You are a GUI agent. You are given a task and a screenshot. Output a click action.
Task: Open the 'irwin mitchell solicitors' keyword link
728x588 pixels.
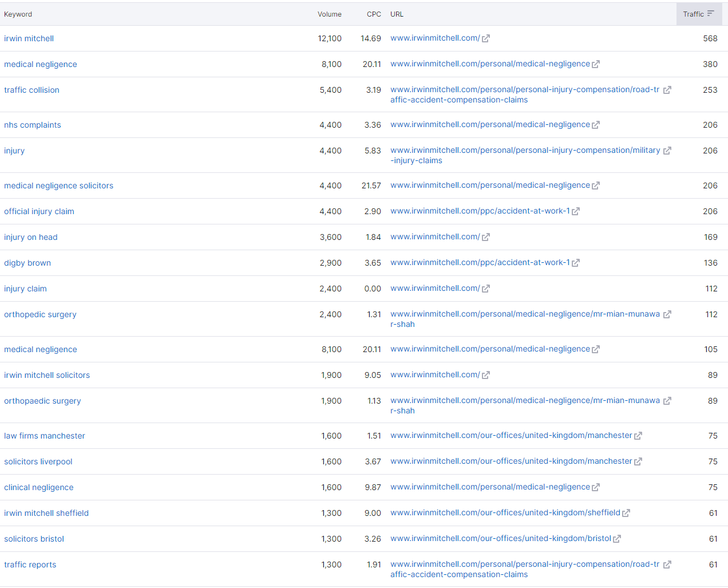tap(47, 375)
